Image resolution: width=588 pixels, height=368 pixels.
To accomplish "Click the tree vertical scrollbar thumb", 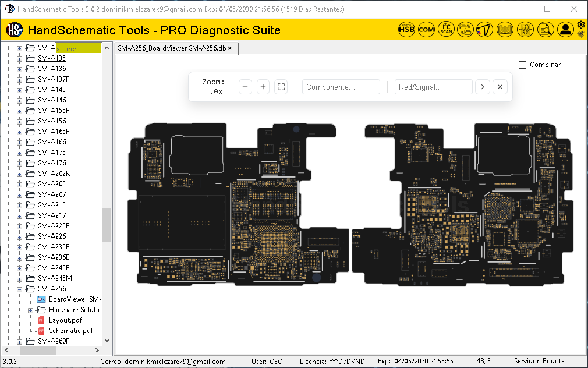I will 107,225.
